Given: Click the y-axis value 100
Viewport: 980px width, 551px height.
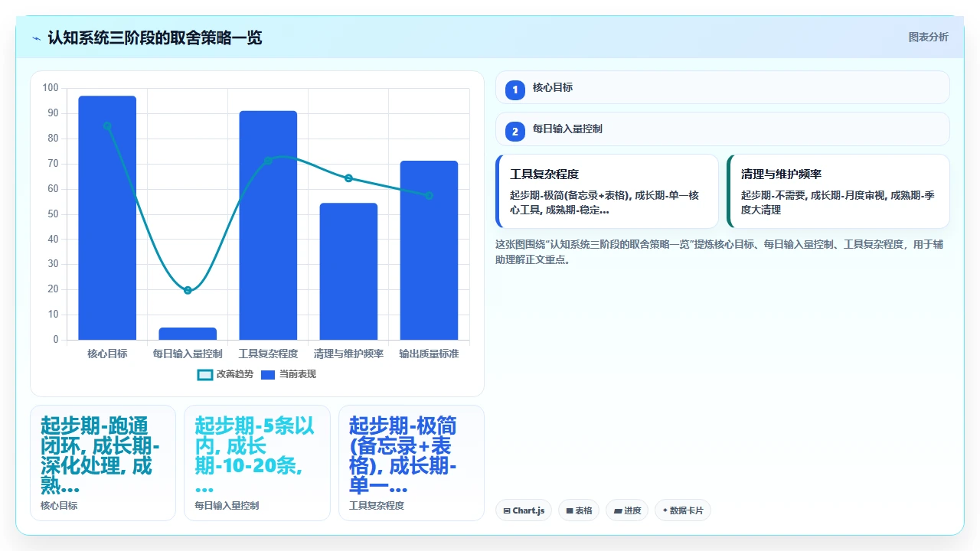Looking at the screenshot, I should click(x=51, y=88).
